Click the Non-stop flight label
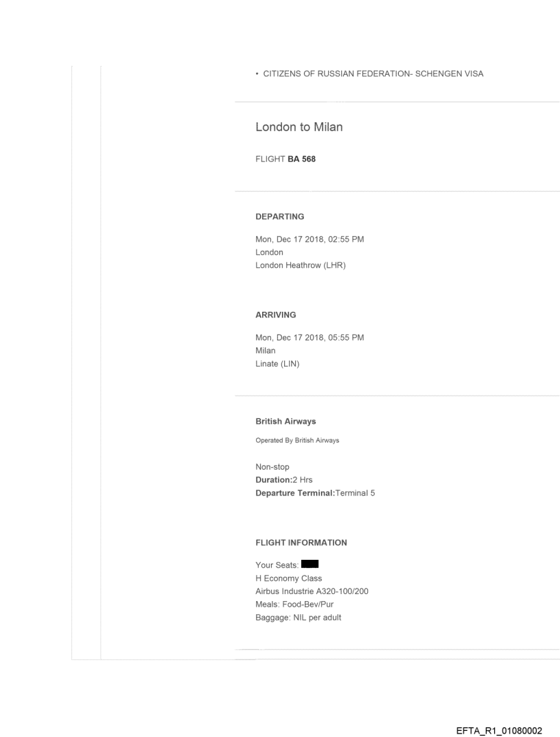Image resolution: width=560 pixels, height=737 pixels. click(272, 467)
